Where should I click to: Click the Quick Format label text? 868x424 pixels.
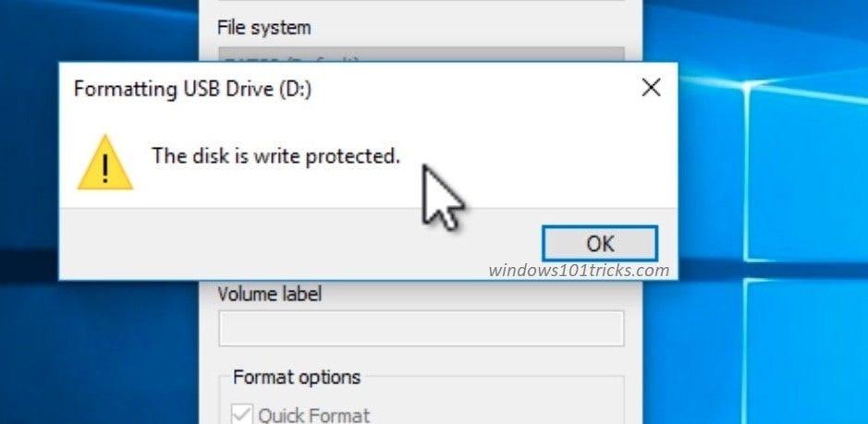314,415
